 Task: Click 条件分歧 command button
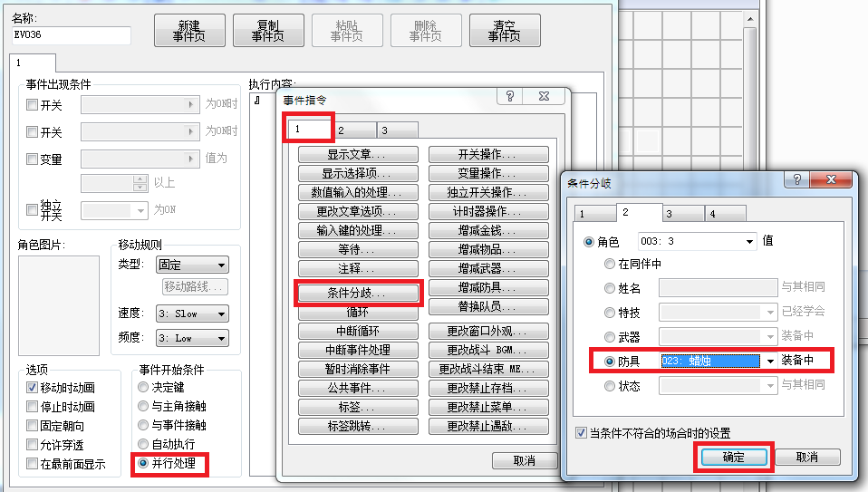tap(358, 293)
